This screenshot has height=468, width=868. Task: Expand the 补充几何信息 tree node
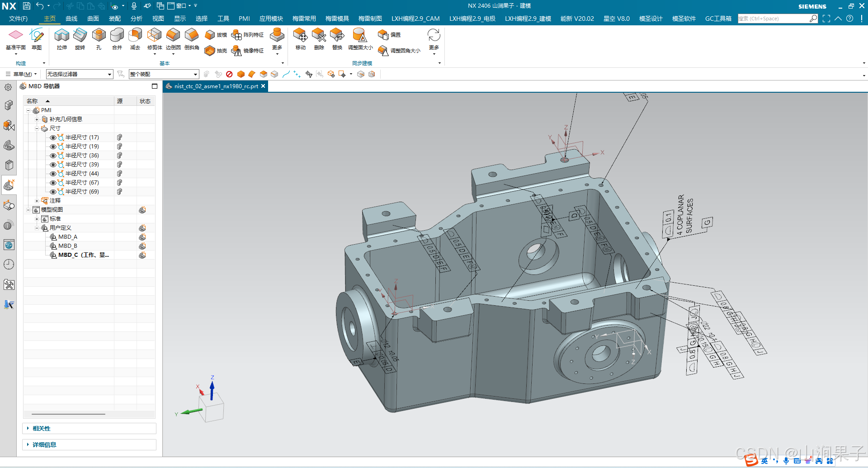(37, 119)
